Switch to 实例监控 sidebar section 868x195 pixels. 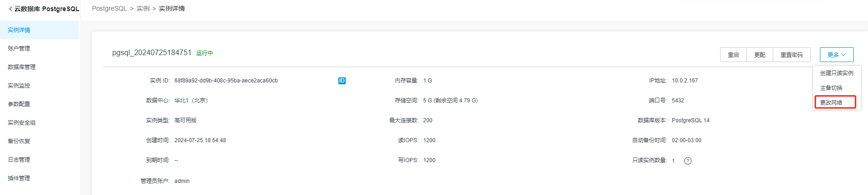point(19,86)
